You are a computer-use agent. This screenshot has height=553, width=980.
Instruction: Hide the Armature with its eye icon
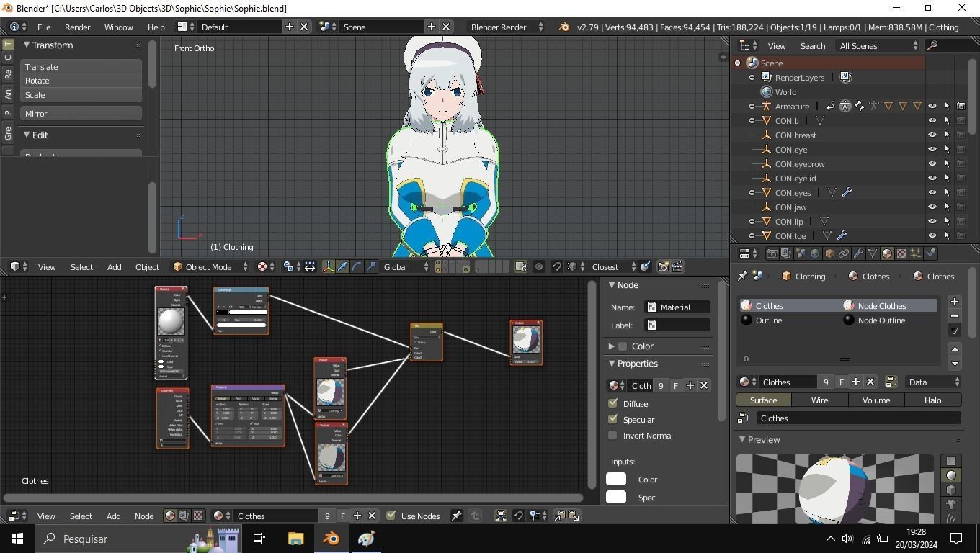click(932, 106)
